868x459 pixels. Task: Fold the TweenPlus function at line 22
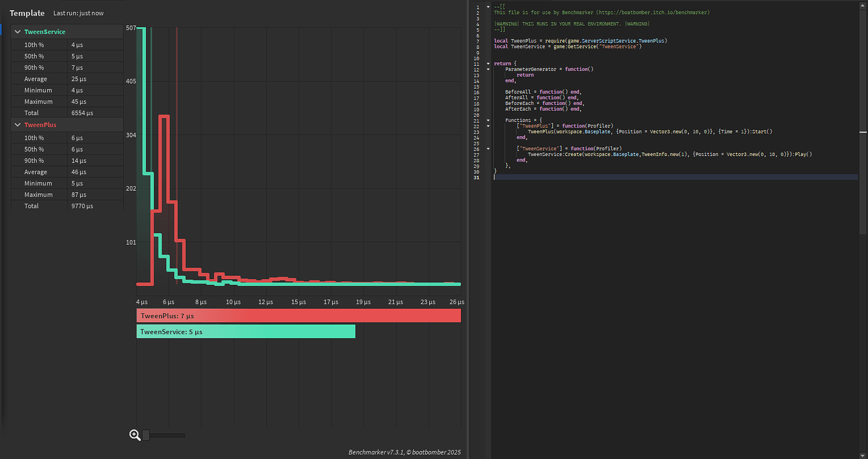coord(487,126)
